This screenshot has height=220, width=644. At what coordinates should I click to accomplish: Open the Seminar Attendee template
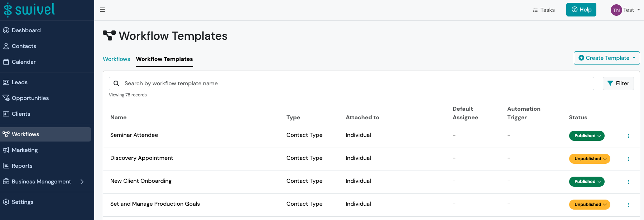point(134,135)
